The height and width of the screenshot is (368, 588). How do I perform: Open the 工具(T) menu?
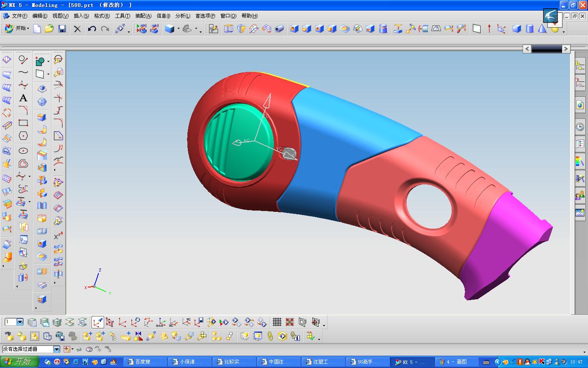click(x=122, y=16)
